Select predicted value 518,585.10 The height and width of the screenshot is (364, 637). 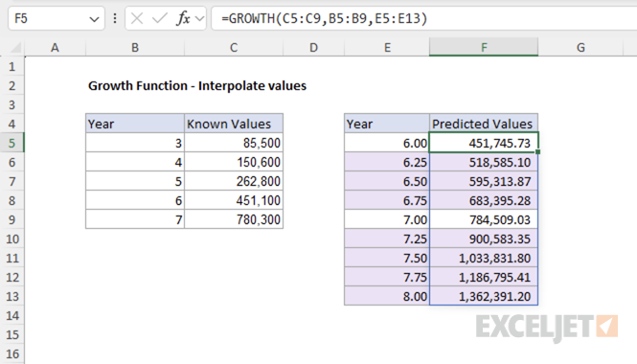click(x=484, y=162)
